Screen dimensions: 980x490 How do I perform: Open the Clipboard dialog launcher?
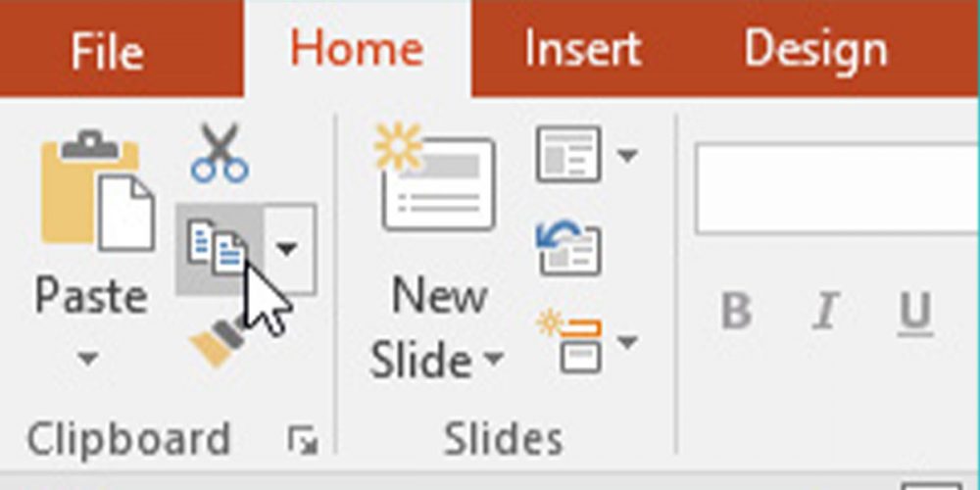(303, 442)
